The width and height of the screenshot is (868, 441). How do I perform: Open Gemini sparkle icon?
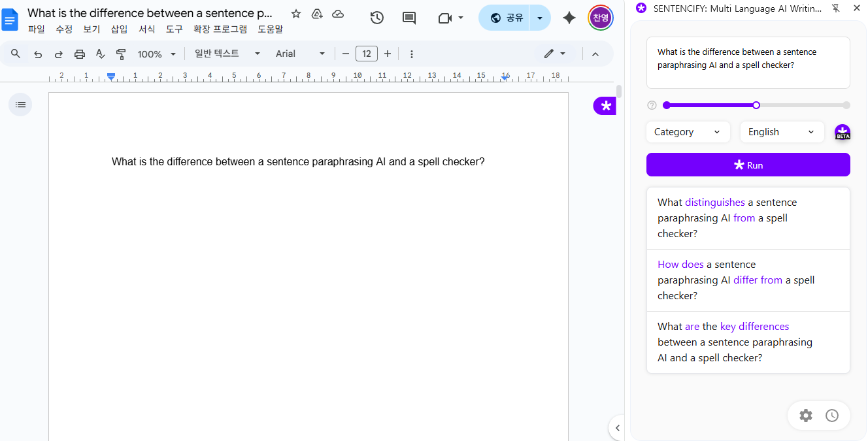pyautogui.click(x=569, y=18)
